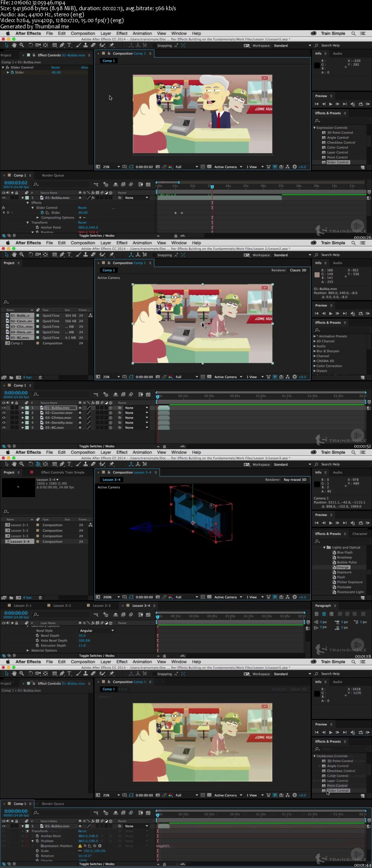Click expression warning triangle on Expression: Position
This screenshot has width=372, height=868.
point(80,846)
